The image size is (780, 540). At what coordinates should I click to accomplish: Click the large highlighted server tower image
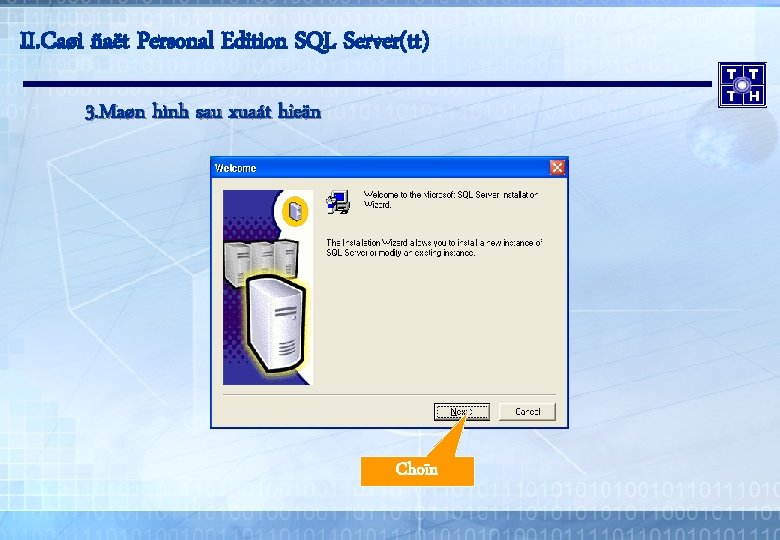point(275,323)
